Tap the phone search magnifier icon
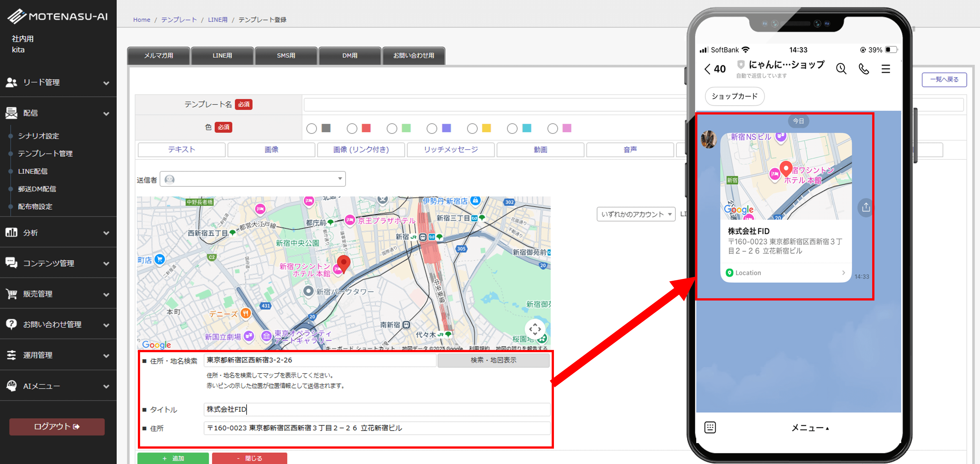Viewport: 980px width, 464px height. coord(841,69)
